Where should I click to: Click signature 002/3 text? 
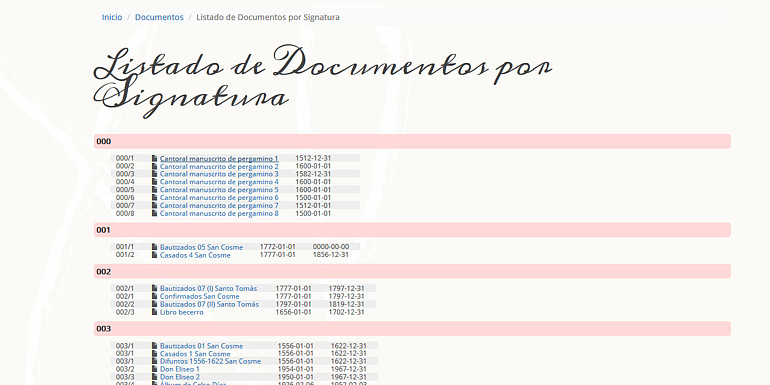(125, 312)
